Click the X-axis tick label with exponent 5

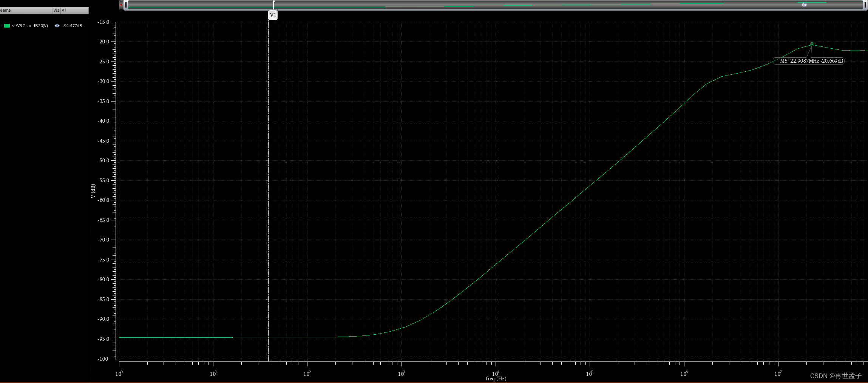click(x=589, y=374)
